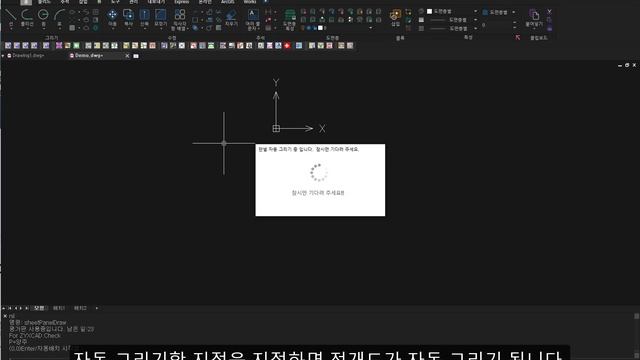The width and height of the screenshot is (640, 360).
Task: Open the Express ribbon tab
Action: (x=181, y=2)
